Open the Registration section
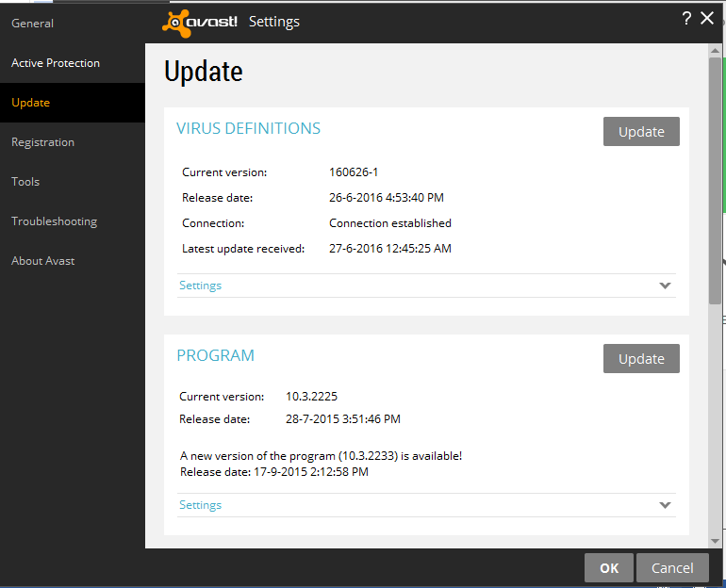Viewport: 726px width, 588px height. (42, 142)
